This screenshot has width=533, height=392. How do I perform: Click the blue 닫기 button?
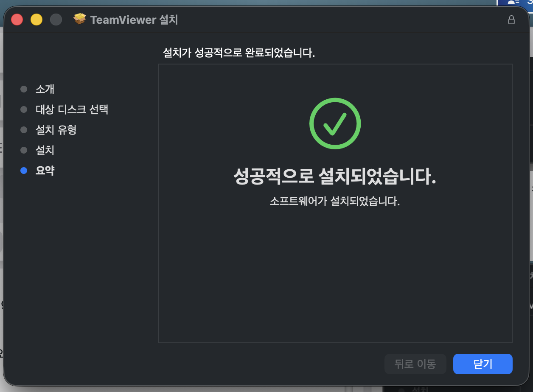coord(483,364)
